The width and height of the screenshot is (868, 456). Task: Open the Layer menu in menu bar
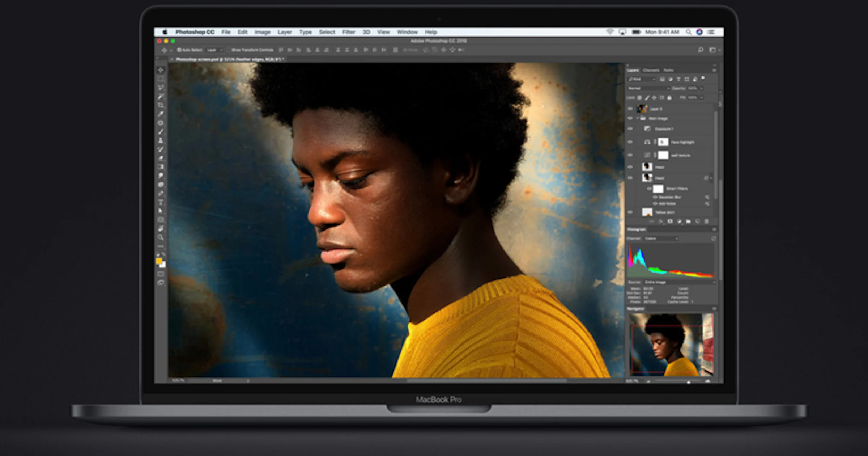click(x=285, y=32)
